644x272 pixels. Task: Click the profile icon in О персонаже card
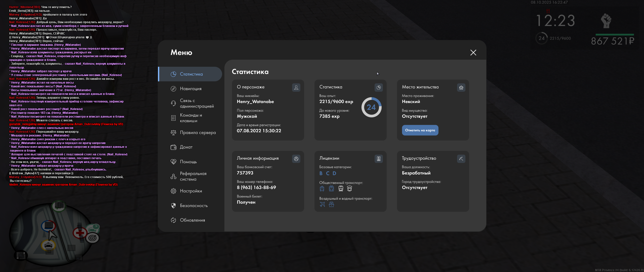point(296,87)
